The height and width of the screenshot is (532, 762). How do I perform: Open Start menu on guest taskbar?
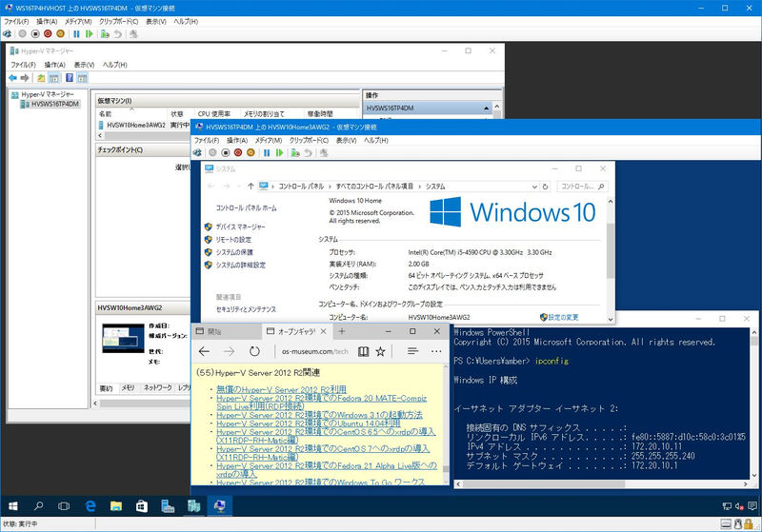click(13, 506)
